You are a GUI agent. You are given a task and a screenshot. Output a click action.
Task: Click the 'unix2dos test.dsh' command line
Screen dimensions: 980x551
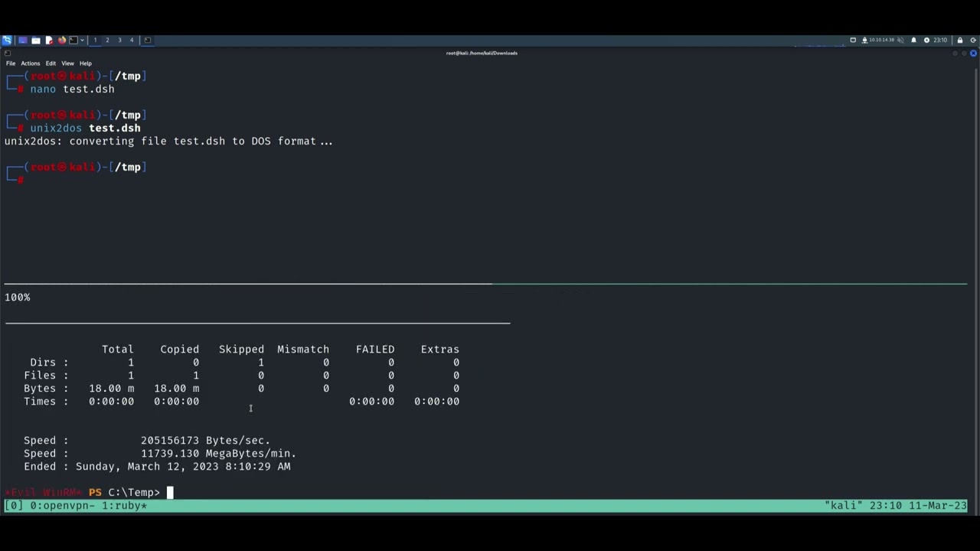85,128
